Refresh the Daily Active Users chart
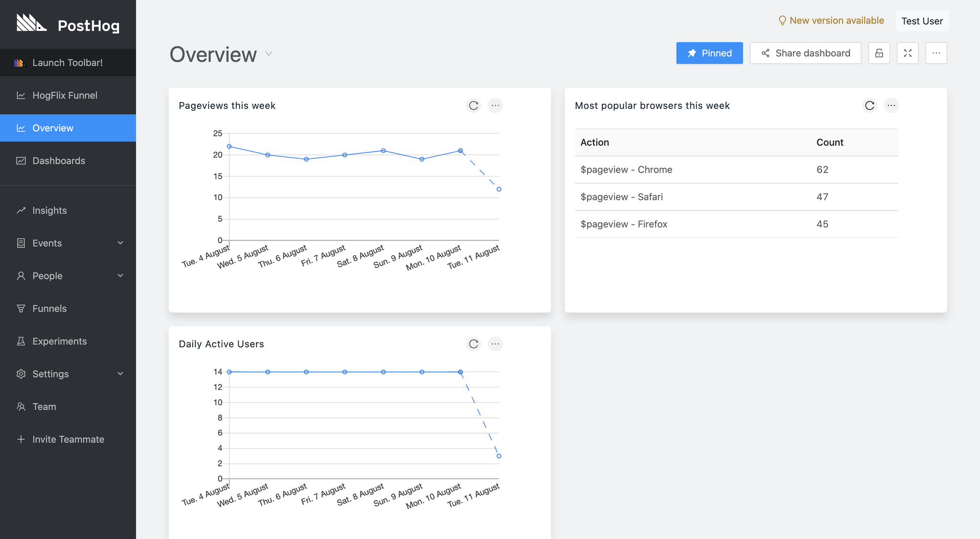The image size is (980, 539). point(473,344)
